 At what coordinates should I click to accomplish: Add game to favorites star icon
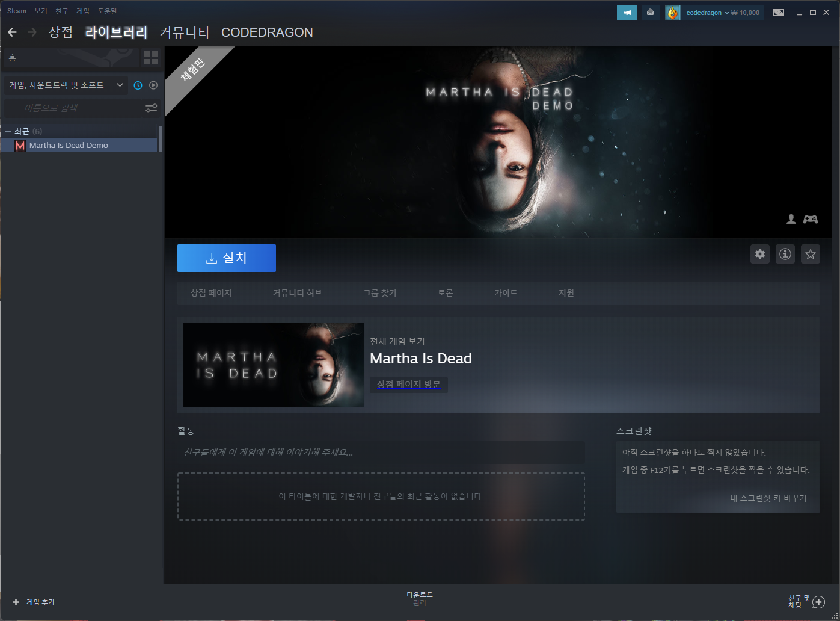point(811,254)
